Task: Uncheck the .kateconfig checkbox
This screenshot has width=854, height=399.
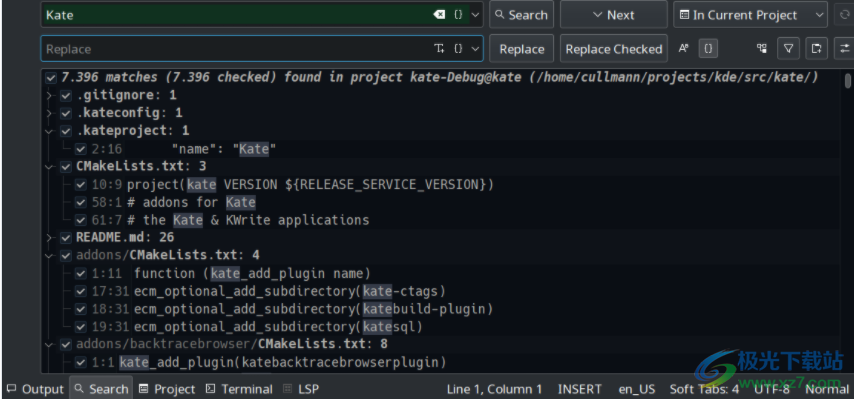Action: click(x=66, y=113)
